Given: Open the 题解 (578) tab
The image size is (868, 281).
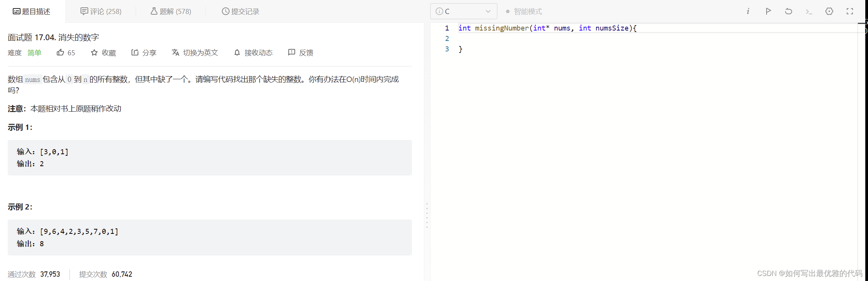Looking at the screenshot, I should 171,12.
